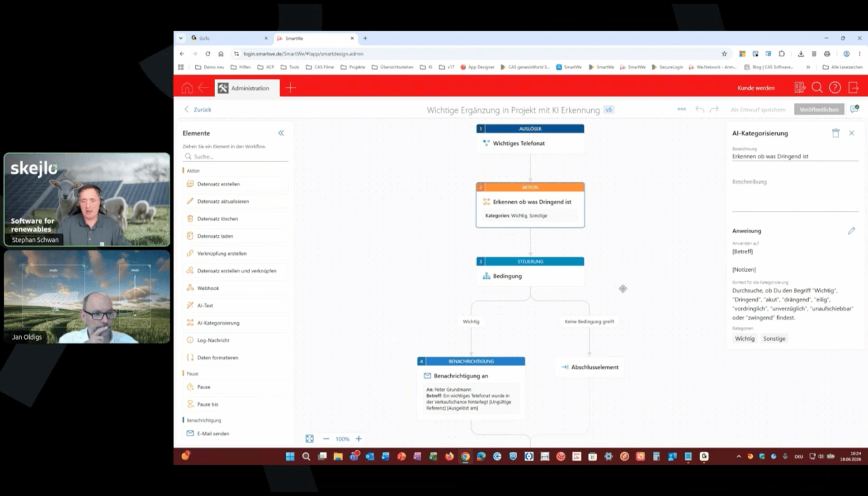Select the Pause element
The width and height of the screenshot is (868, 496).
click(x=236, y=387)
